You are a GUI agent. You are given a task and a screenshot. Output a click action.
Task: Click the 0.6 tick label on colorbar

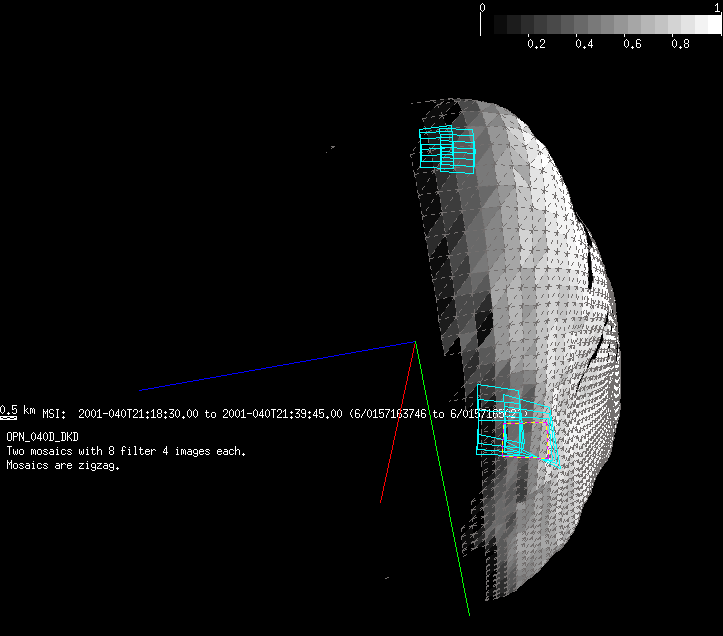coord(631,45)
